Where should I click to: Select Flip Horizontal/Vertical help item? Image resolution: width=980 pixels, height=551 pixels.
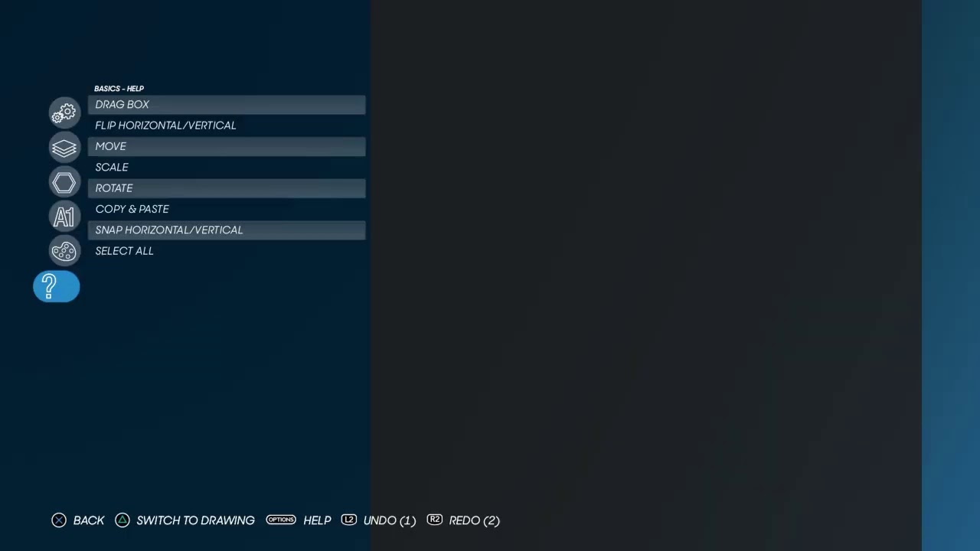(x=226, y=126)
